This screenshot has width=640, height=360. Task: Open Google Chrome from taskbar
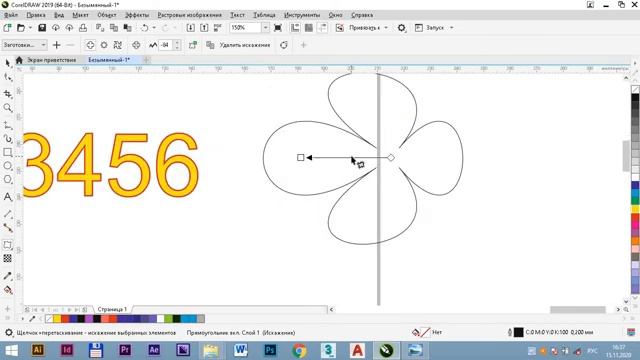click(x=299, y=350)
